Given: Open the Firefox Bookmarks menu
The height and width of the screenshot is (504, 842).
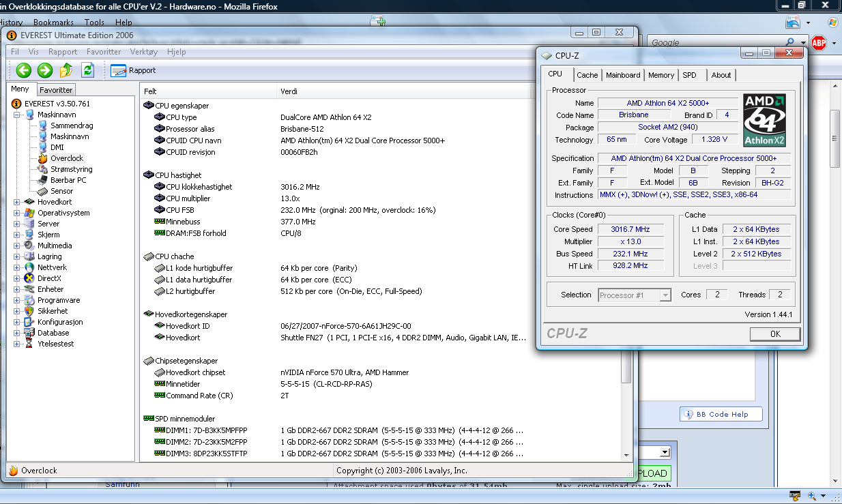Looking at the screenshot, I should (53, 23).
